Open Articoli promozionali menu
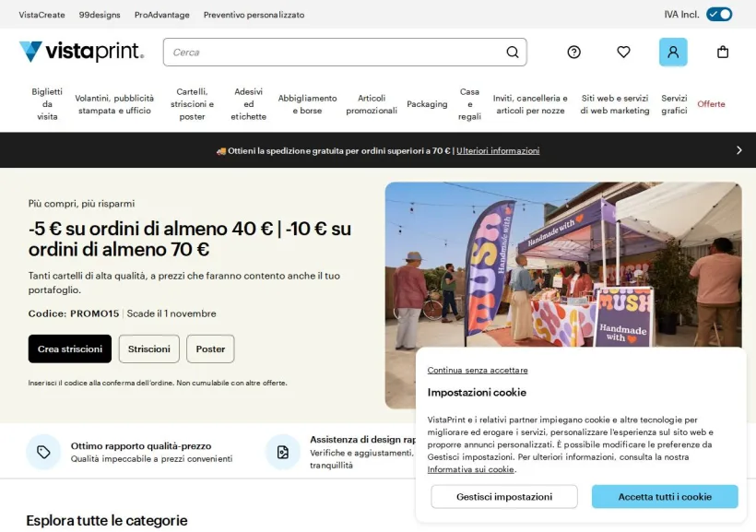Screen dimensions: 756x532 (x=372, y=104)
